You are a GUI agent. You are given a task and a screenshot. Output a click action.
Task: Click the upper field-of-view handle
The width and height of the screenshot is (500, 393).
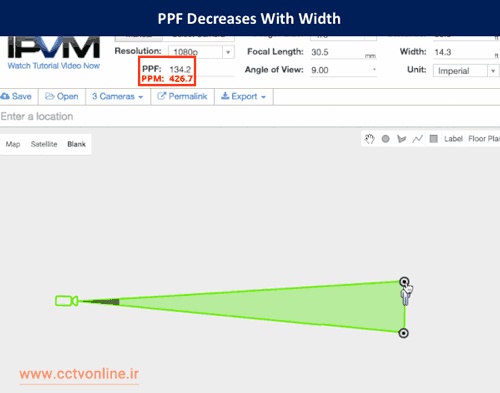(x=404, y=282)
